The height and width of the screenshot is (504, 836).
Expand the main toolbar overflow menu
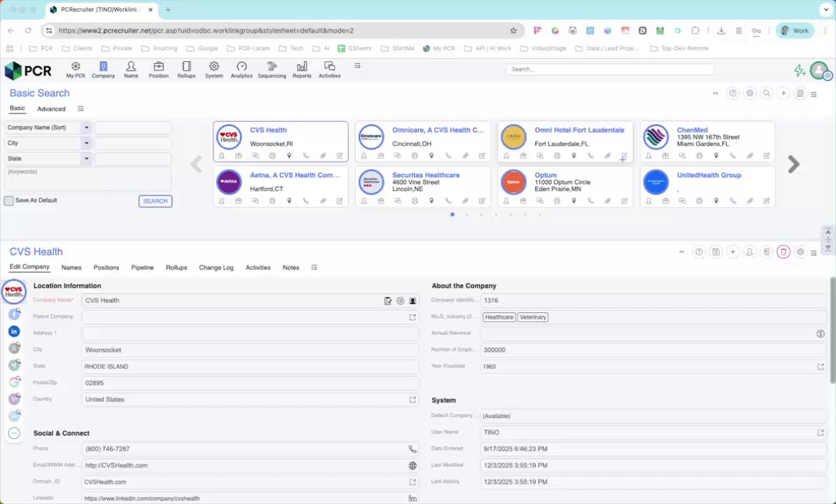point(357,66)
